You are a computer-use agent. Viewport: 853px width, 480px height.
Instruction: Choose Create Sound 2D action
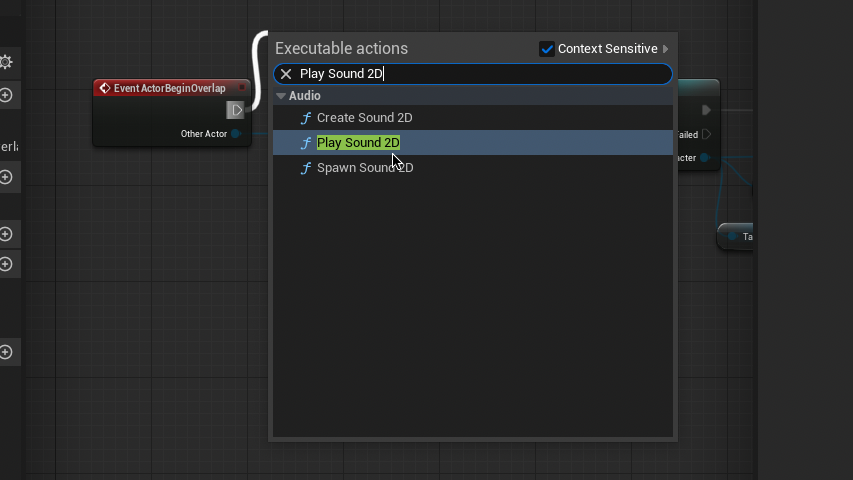364,118
